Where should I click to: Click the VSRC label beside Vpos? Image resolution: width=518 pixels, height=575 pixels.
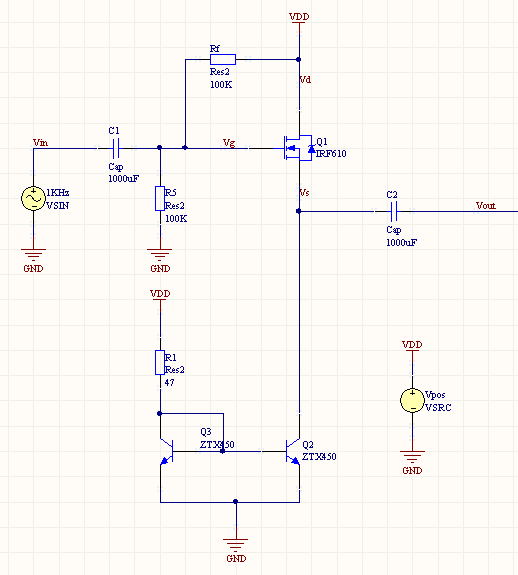(x=438, y=408)
